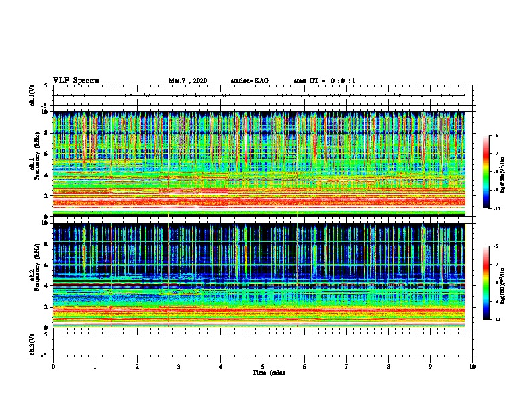Click the time-axis tick label "9"
This screenshot has height=411, width=532.
(430, 367)
